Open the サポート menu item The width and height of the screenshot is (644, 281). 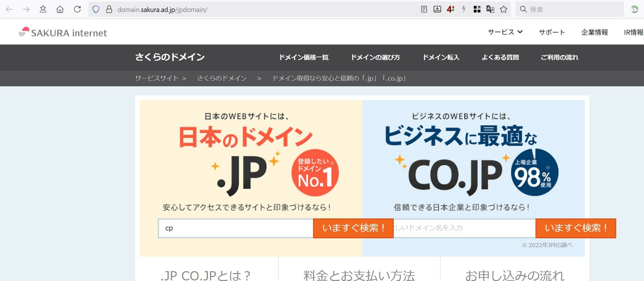tap(552, 32)
